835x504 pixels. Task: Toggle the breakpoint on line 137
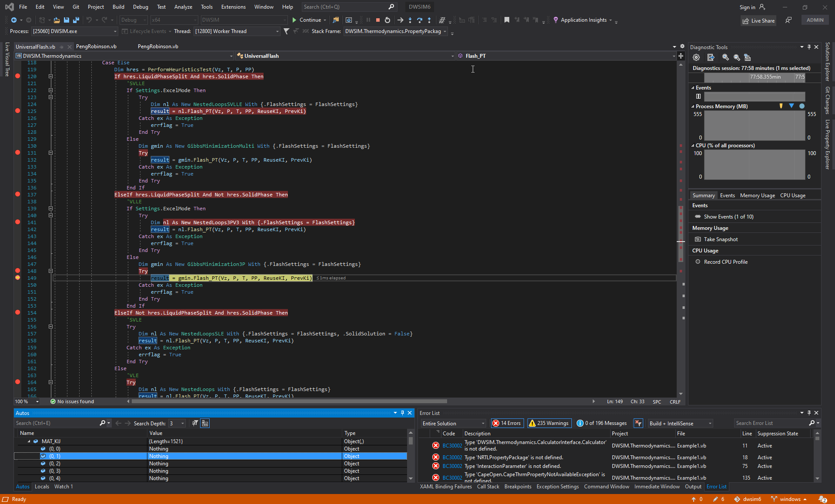tap(17, 194)
